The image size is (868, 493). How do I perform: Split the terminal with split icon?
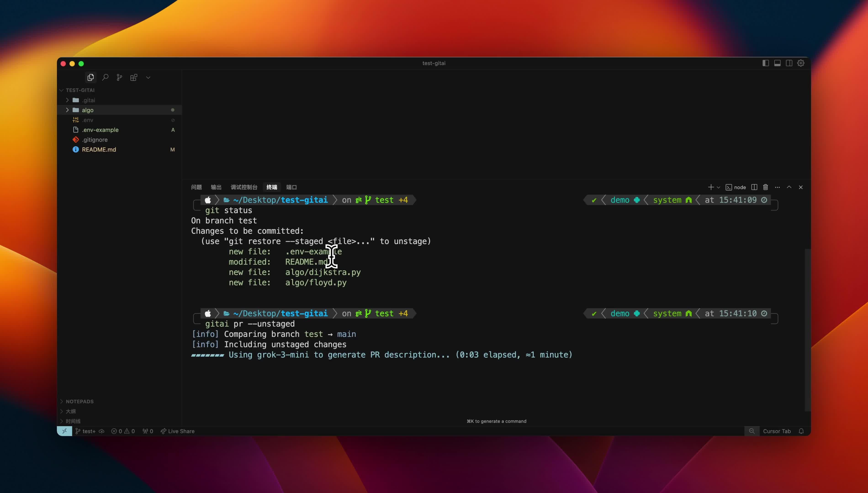pyautogui.click(x=754, y=187)
